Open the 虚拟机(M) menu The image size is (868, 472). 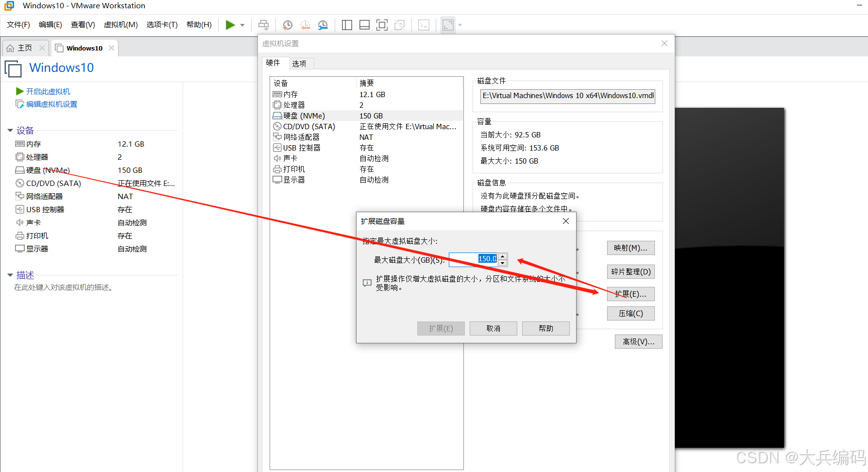tap(121, 25)
